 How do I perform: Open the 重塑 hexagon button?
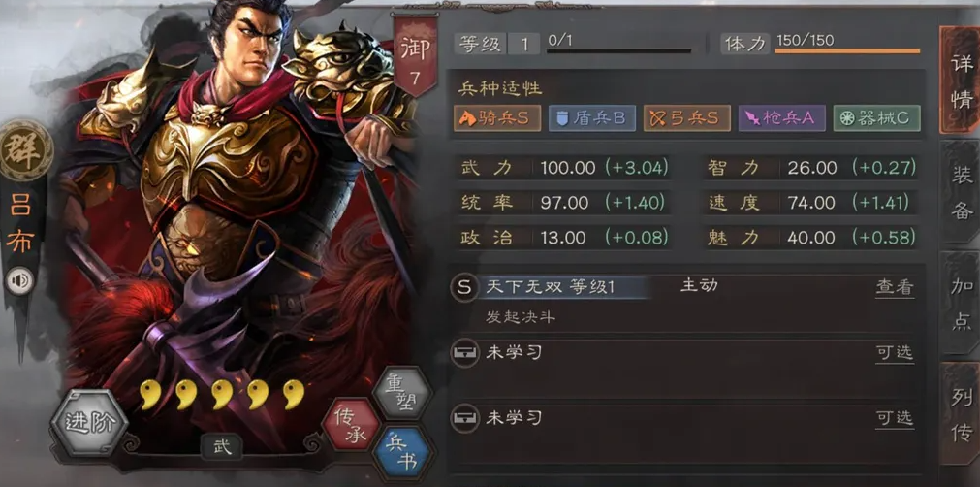(402, 393)
